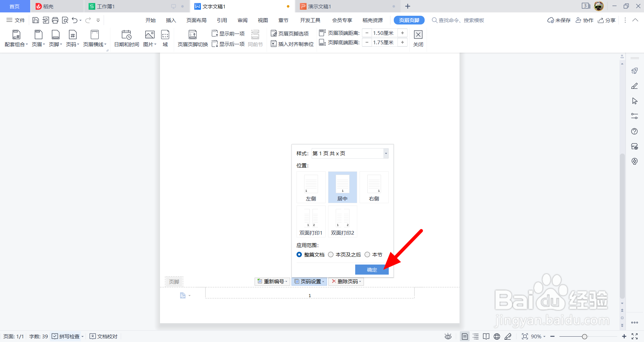Viewport: 644px width, 342px height.
Task: Switch to the 章节 ribbon tab
Action: coord(283,20)
